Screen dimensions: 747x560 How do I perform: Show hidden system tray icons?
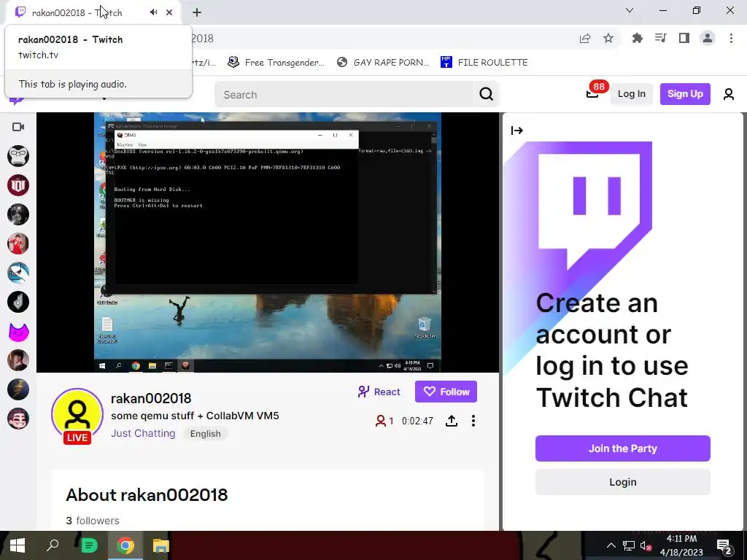pyautogui.click(x=611, y=545)
